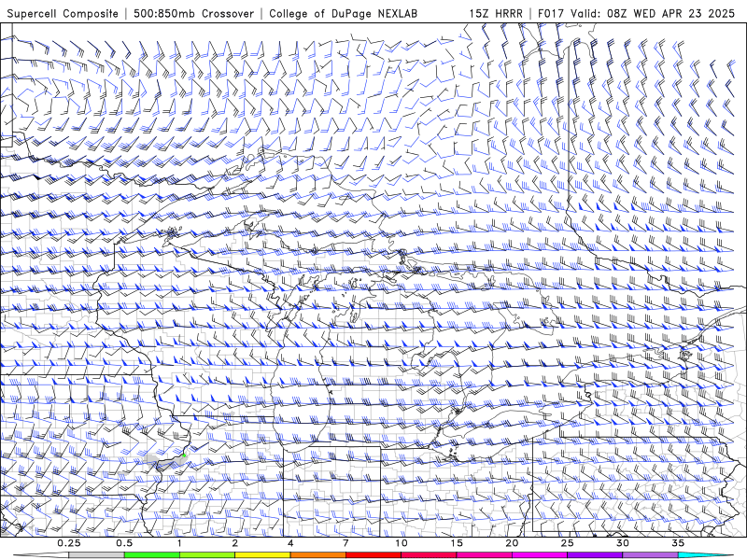Image resolution: width=747 pixels, height=560 pixels.
Task: Select the magenta 20–25 color bar segment
Action: (540, 555)
